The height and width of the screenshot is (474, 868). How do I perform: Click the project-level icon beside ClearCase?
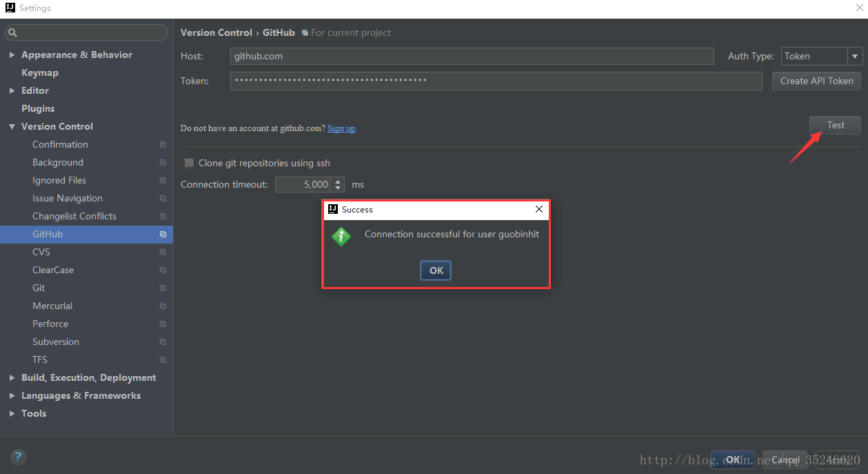163,270
